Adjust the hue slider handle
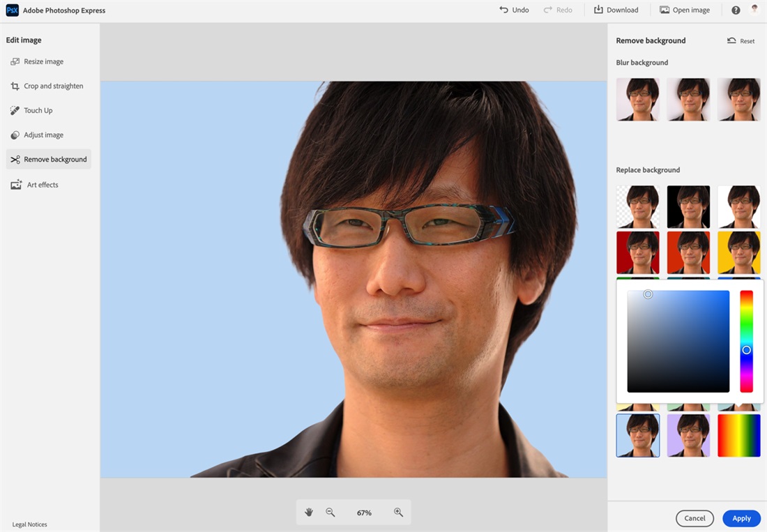The image size is (767, 532). click(747, 350)
